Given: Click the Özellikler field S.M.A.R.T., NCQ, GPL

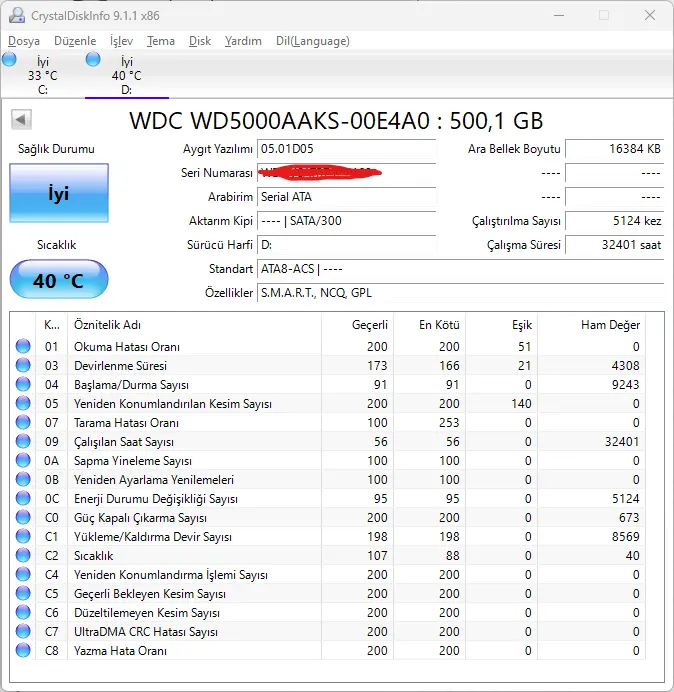Looking at the screenshot, I should 460,293.
